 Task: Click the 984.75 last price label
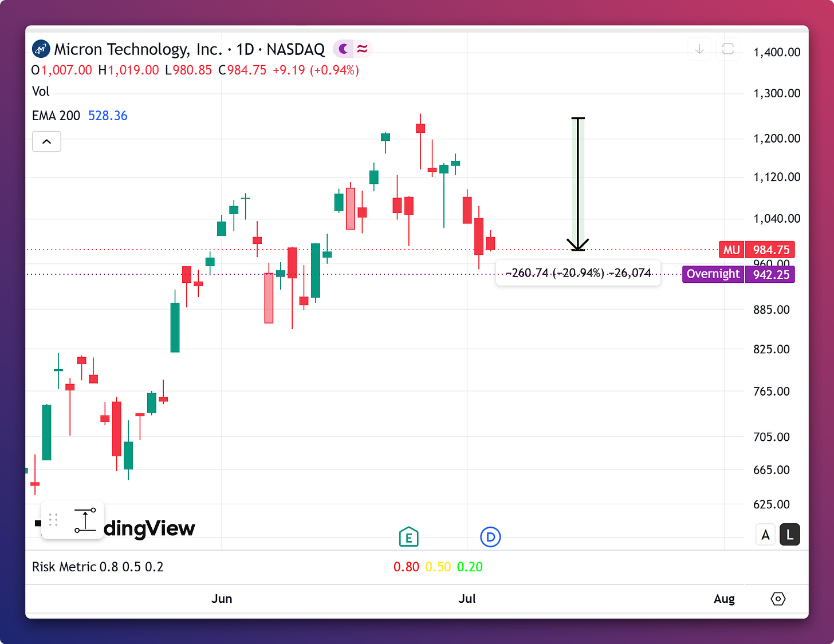[771, 250]
